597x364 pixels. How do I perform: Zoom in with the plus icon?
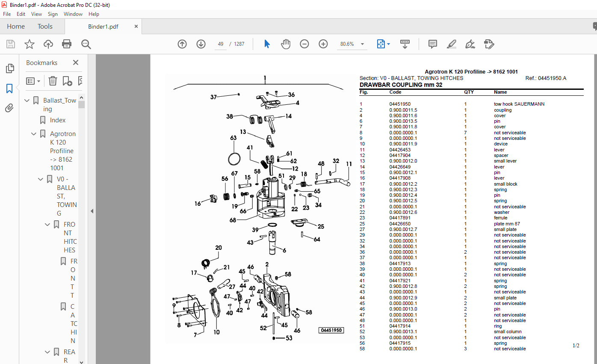click(x=323, y=44)
